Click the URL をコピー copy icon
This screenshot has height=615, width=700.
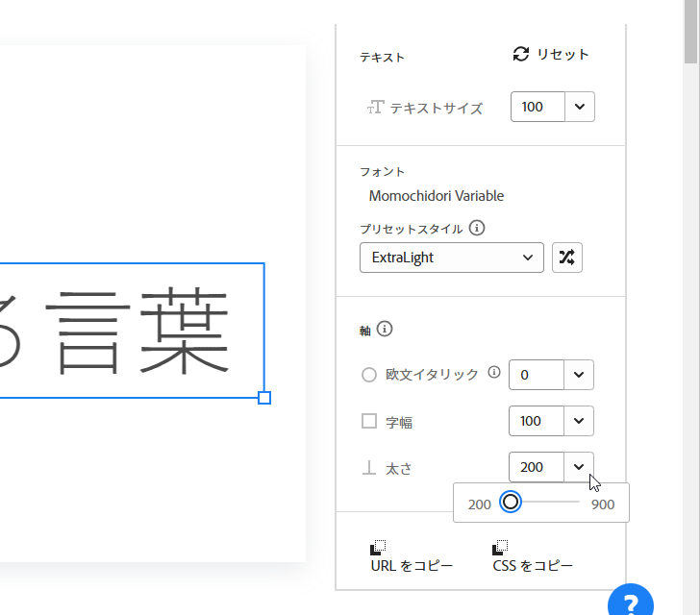[x=378, y=547]
